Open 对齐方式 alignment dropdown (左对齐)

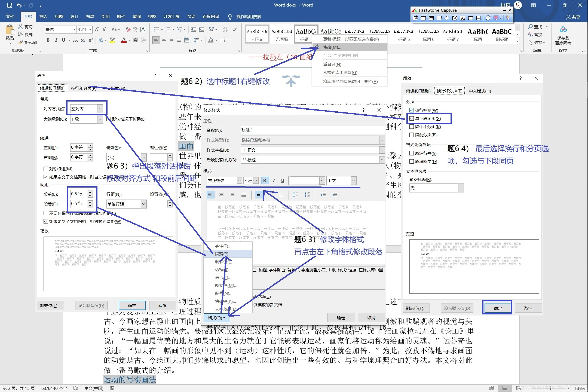click(x=87, y=109)
